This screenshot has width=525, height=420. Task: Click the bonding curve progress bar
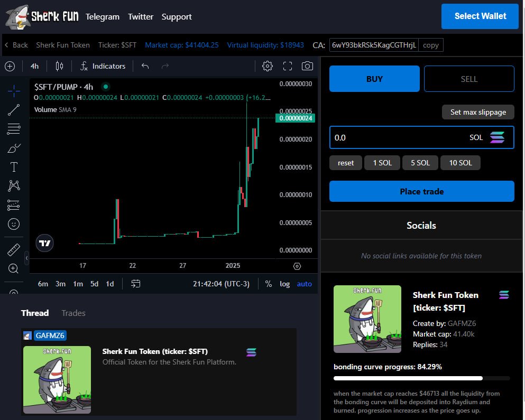pyautogui.click(x=421, y=378)
